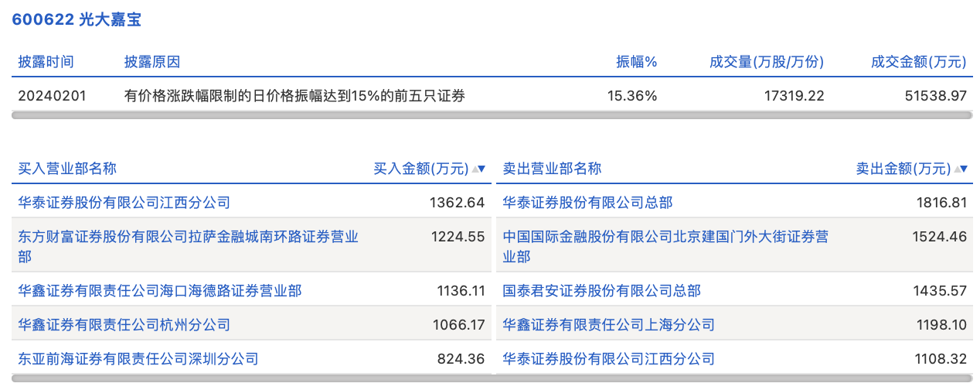The width and height of the screenshot is (980, 390).
Task: Click the 卖出金额(万元) column header
Action: pos(903,169)
